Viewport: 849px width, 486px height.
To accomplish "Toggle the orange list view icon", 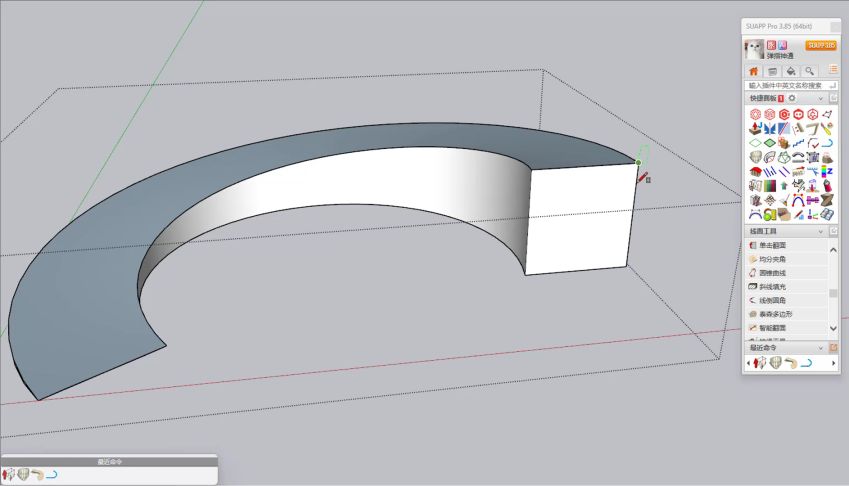I will [x=833, y=69].
